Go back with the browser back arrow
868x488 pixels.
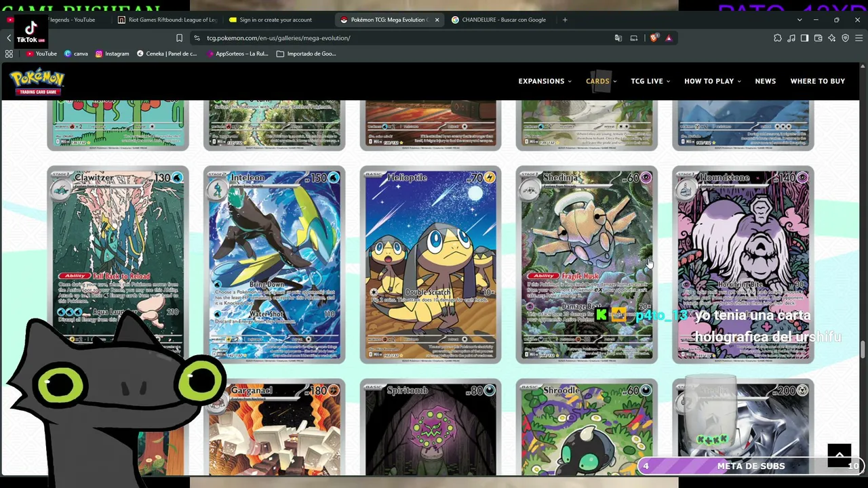click(9, 38)
